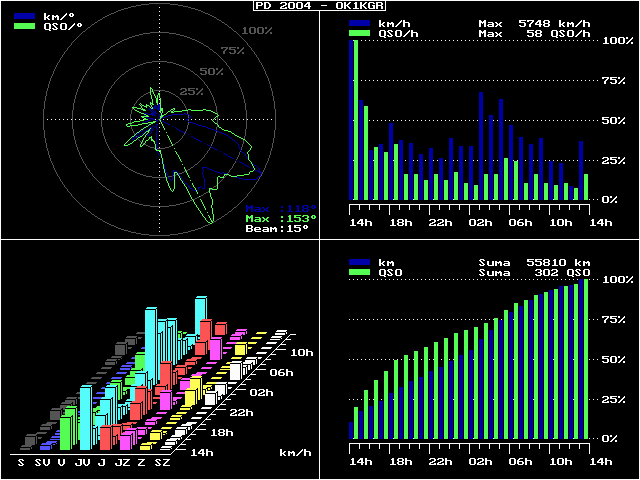Screen dimensions: 640x480
Task: Click 50% ring label on polar plot
Action: [x=211, y=71]
